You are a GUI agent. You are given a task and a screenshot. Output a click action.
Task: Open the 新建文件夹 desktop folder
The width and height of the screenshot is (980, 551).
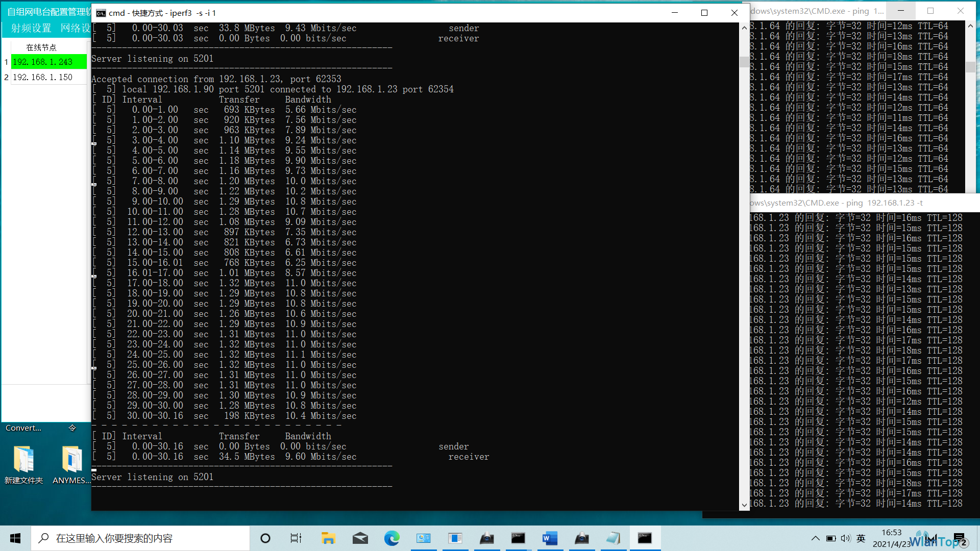click(x=23, y=465)
